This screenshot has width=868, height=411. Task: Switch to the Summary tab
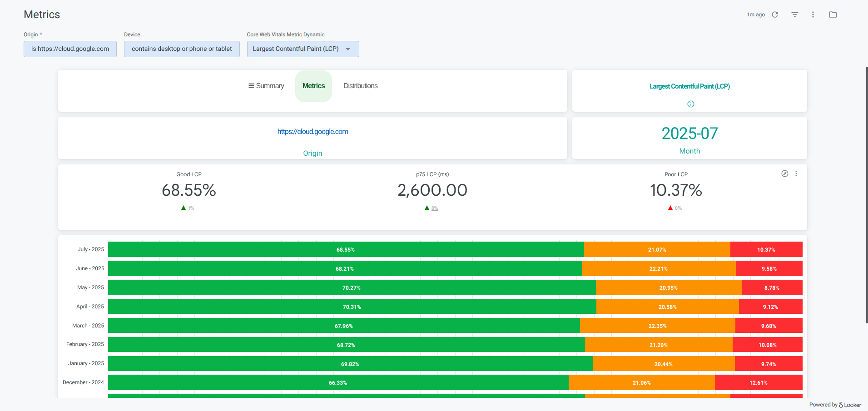tap(266, 86)
